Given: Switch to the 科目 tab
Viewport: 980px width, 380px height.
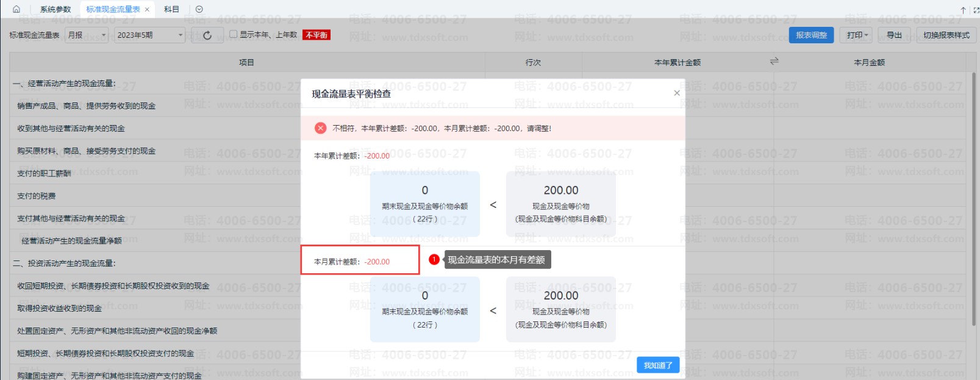Looking at the screenshot, I should pyautogui.click(x=171, y=9).
